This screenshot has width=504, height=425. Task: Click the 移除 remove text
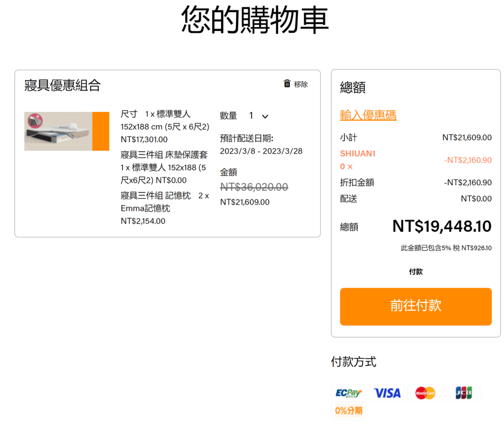pos(301,84)
